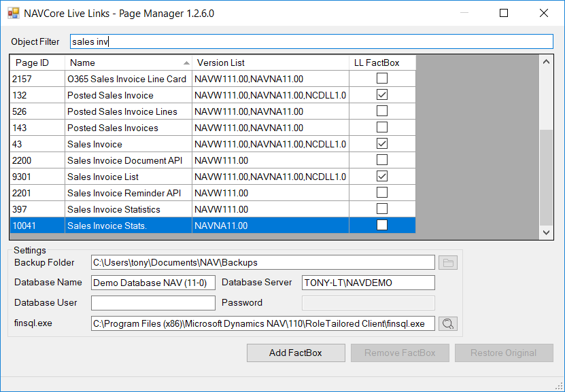Click the Database User input field
The image size is (565, 392).
(x=152, y=302)
